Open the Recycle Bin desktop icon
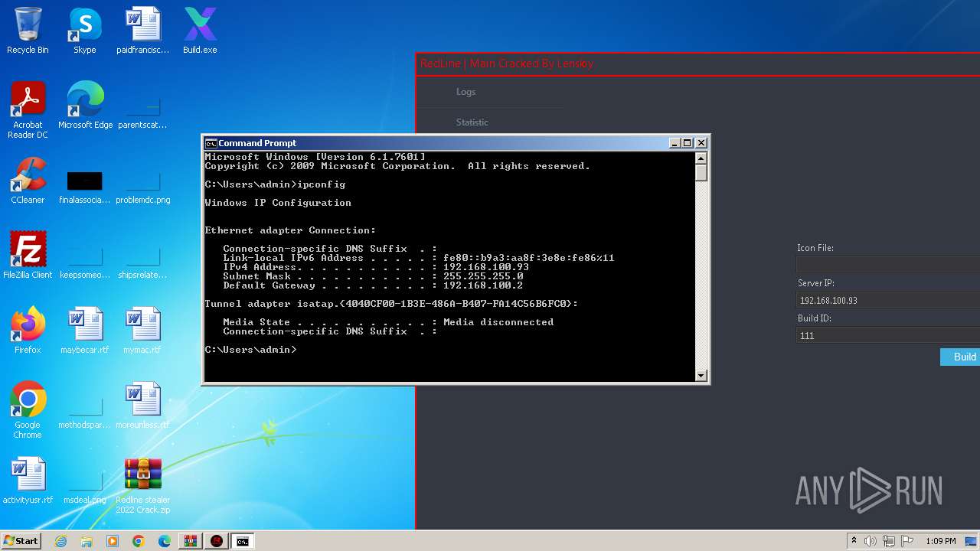 point(28,31)
